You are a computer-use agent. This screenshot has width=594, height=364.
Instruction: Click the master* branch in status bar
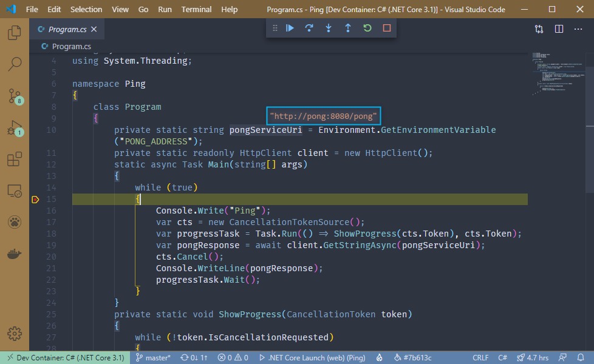pos(154,357)
